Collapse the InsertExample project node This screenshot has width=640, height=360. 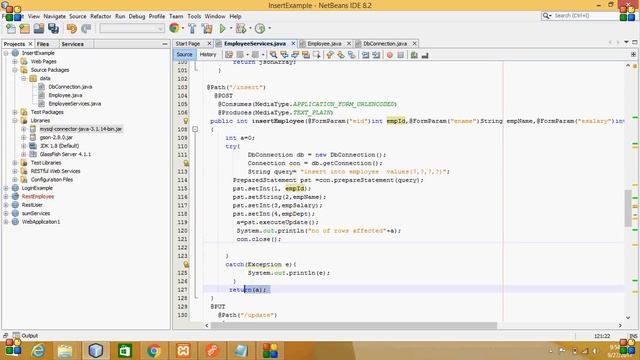pos(6,53)
